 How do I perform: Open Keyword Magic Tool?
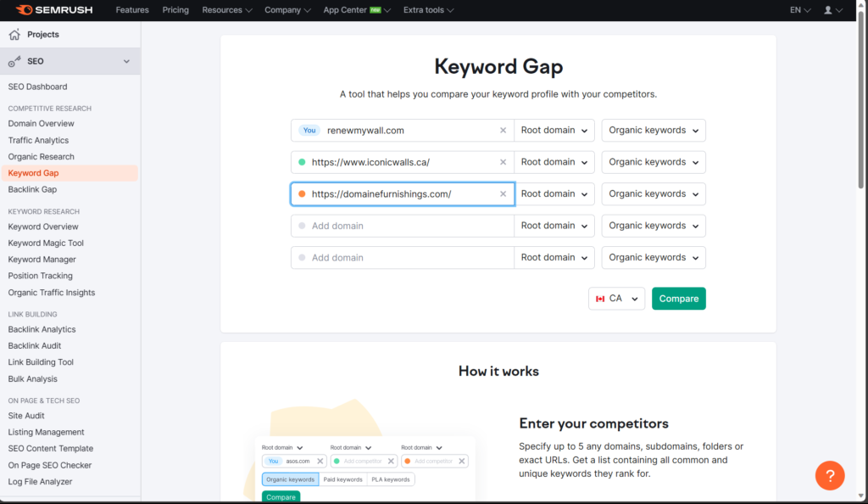pyautogui.click(x=46, y=244)
